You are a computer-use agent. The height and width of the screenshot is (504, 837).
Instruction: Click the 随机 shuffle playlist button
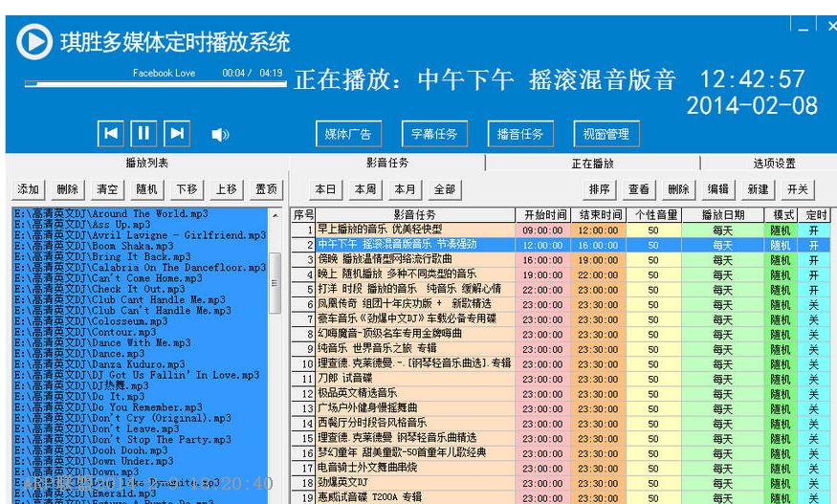point(147,189)
